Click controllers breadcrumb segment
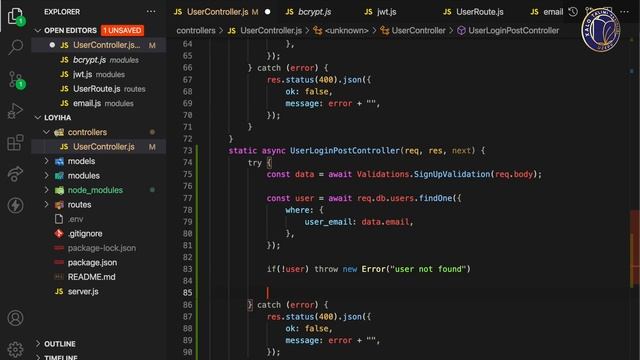Image resolution: width=640 pixels, height=360 pixels. point(196,30)
